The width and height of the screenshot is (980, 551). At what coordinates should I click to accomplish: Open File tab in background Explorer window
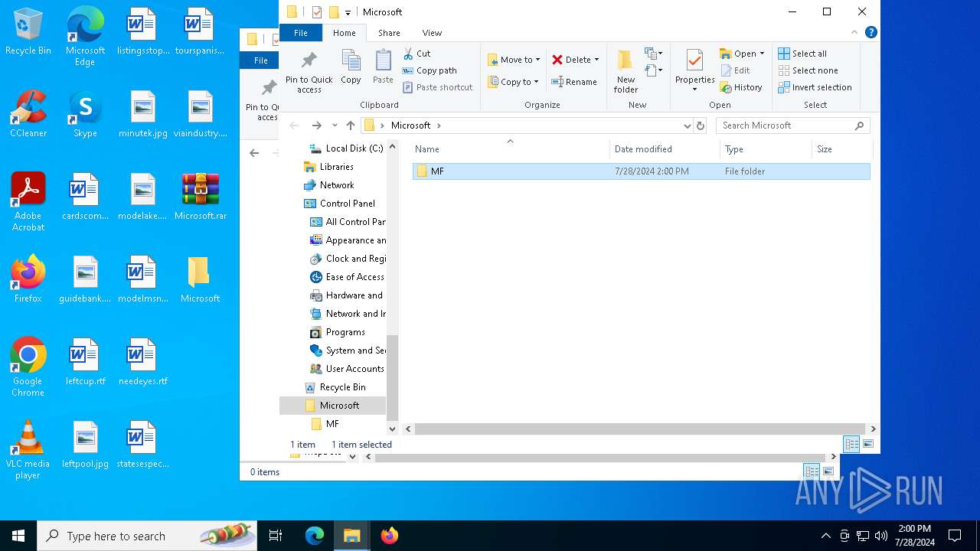click(x=260, y=60)
